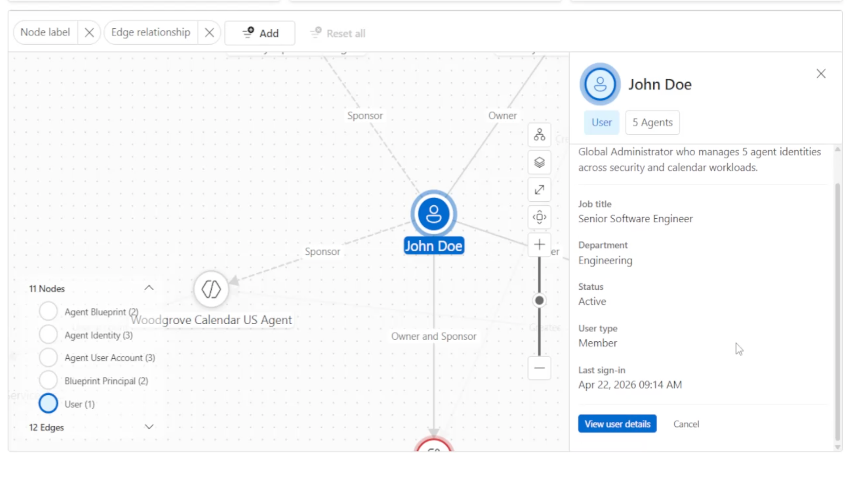The width and height of the screenshot is (868, 477).
Task: Click the View user details button
Action: 617,424
